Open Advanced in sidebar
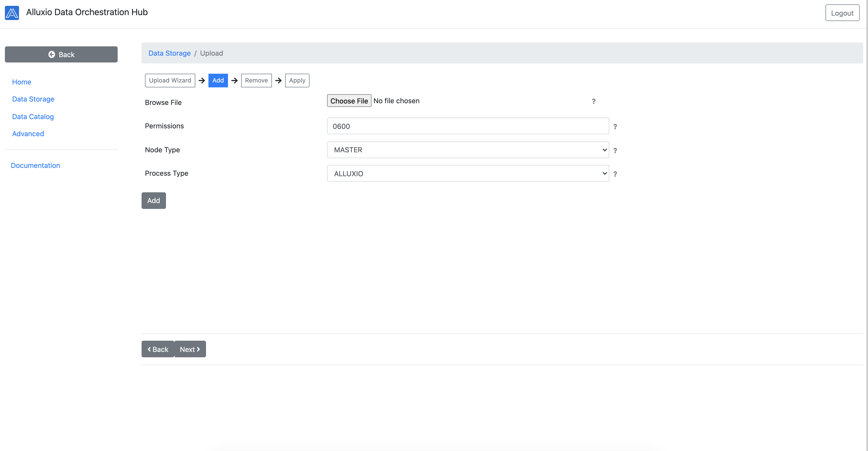868x451 pixels. [x=28, y=134]
